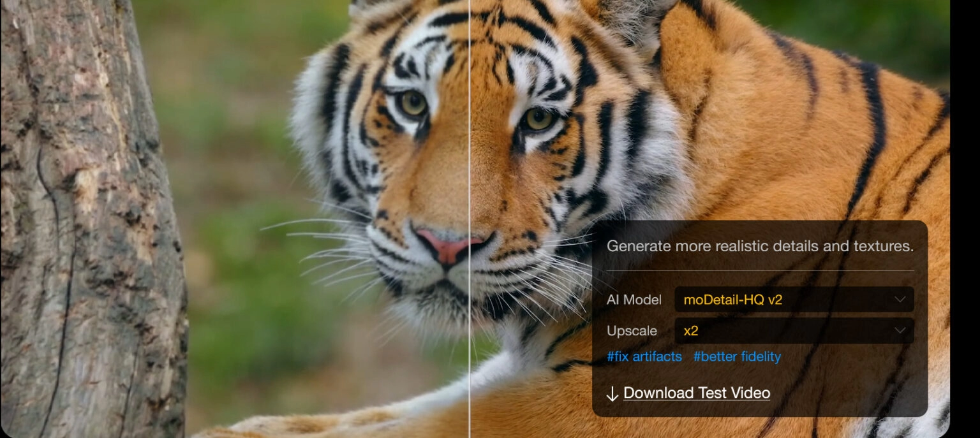Click the tiger's eye right of divider
Viewport: 980px width, 438px height.
[x=539, y=119]
